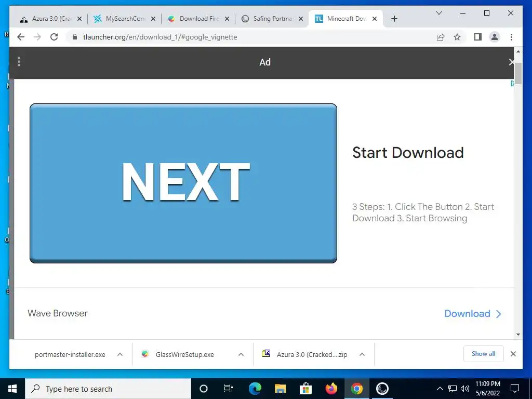The image size is (532, 399).
Task: Reload the tlauncher page
Action: click(x=54, y=37)
